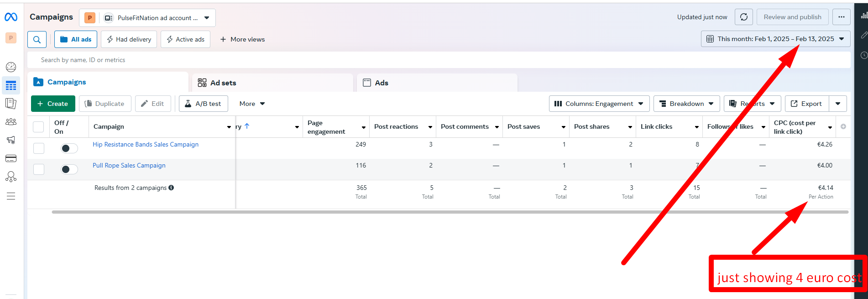868x299 pixels.
Task: Select the Hip Resistance Bands row checkbox
Action: pyautogui.click(x=39, y=148)
